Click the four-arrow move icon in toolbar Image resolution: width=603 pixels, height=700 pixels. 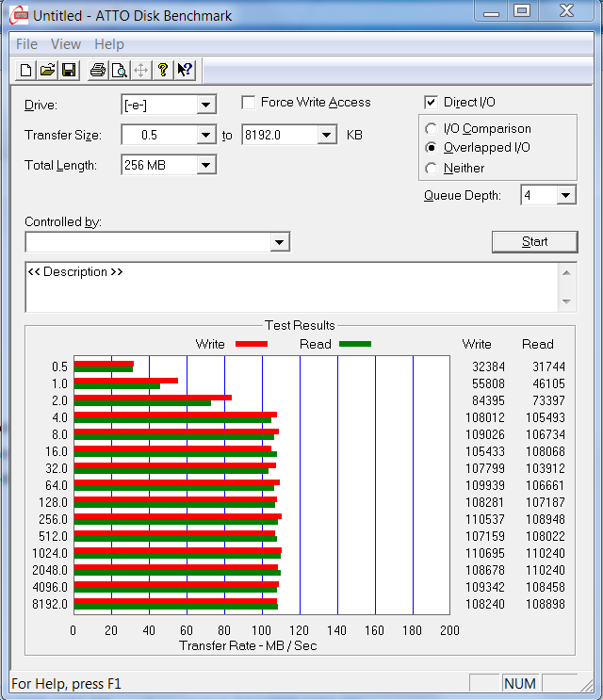coord(140,70)
